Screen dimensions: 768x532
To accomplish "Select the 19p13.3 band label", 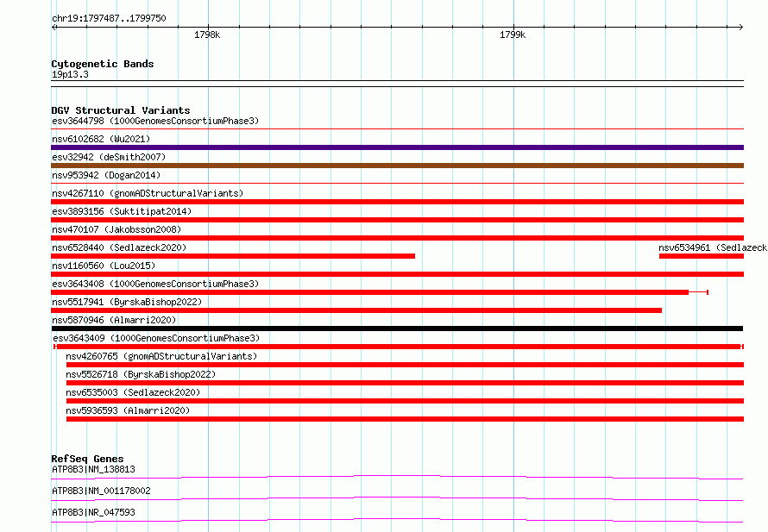I will 70,74.
